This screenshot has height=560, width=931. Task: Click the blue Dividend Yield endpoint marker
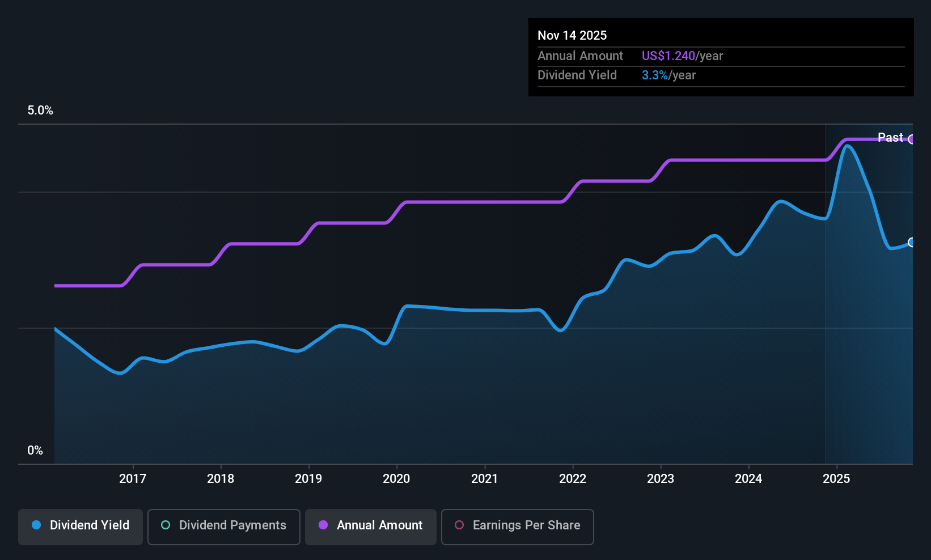coord(912,243)
